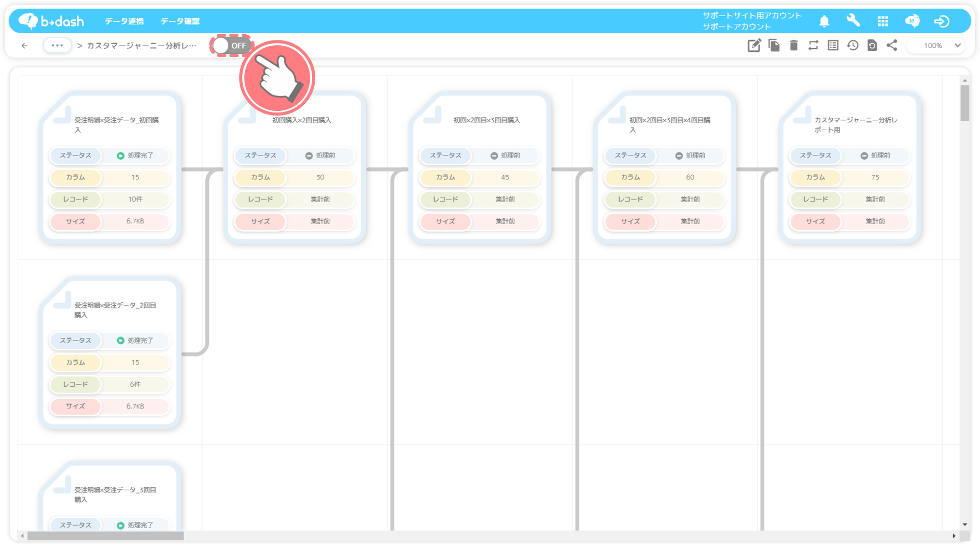
Task: Click レコード value 10件
Action: (x=135, y=199)
